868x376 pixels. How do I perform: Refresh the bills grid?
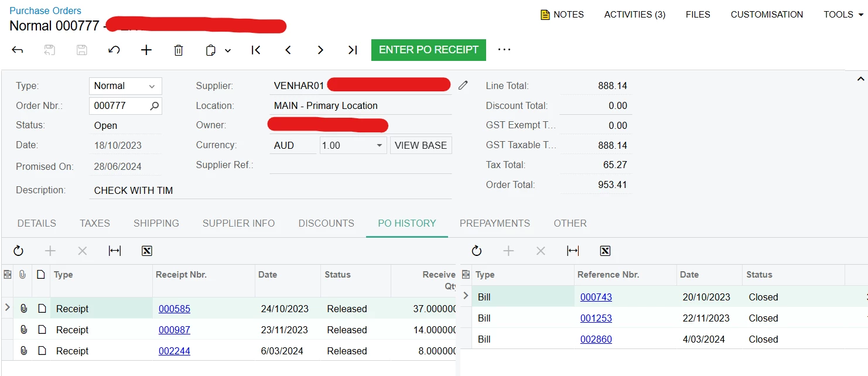(x=477, y=251)
